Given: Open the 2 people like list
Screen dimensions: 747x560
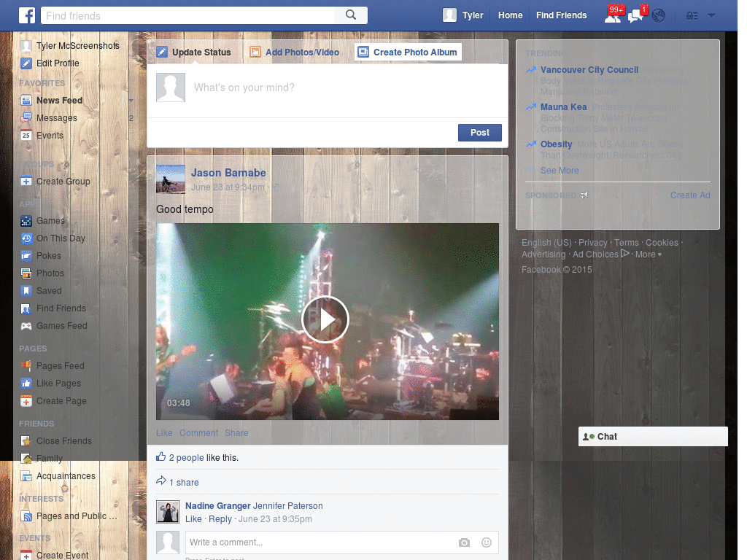Looking at the screenshot, I should [186, 458].
